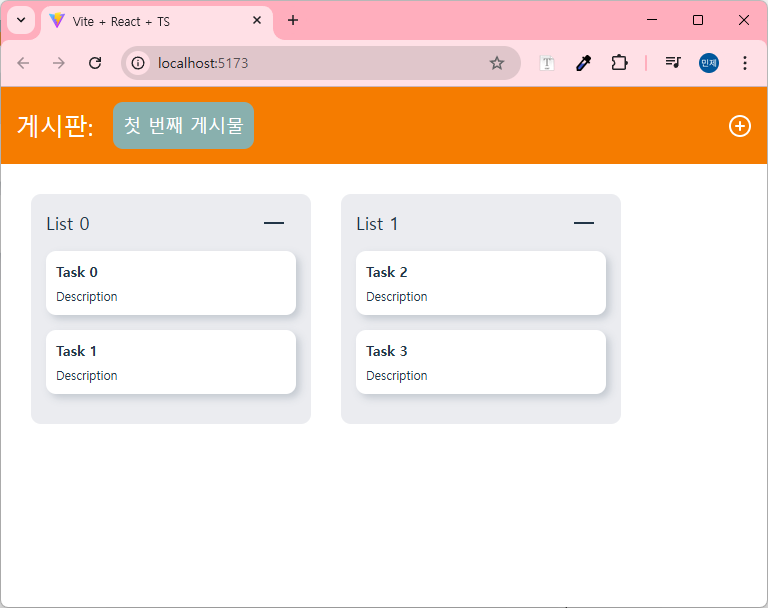This screenshot has width=768, height=608.
Task: Delete List 0 with its minus icon
Action: (274, 223)
